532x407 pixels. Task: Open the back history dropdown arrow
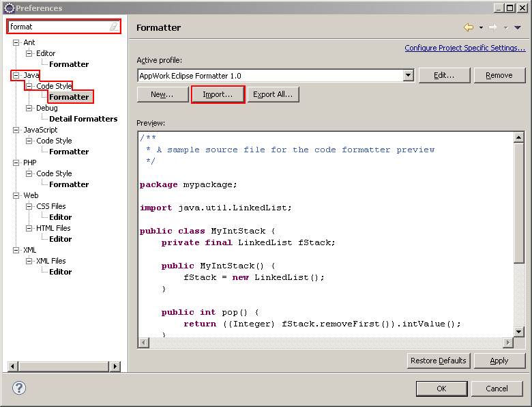pyautogui.click(x=481, y=28)
